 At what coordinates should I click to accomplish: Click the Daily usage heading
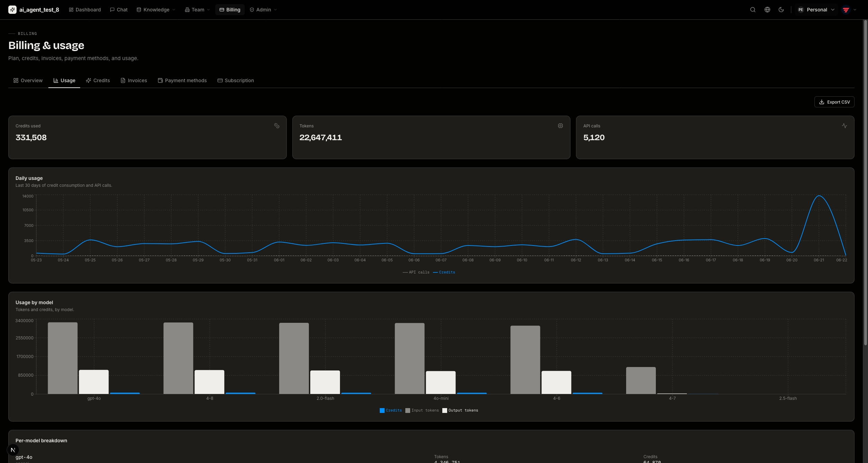pyautogui.click(x=29, y=178)
